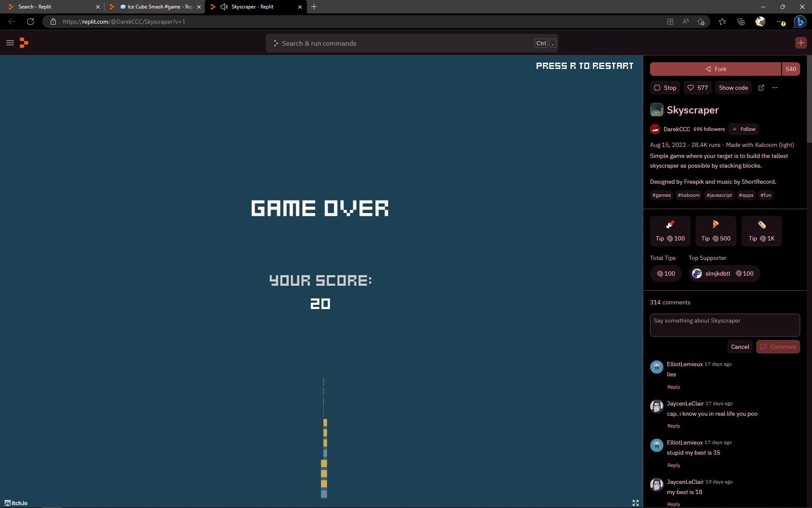Click Show code button
The image size is (812, 508).
(x=733, y=88)
